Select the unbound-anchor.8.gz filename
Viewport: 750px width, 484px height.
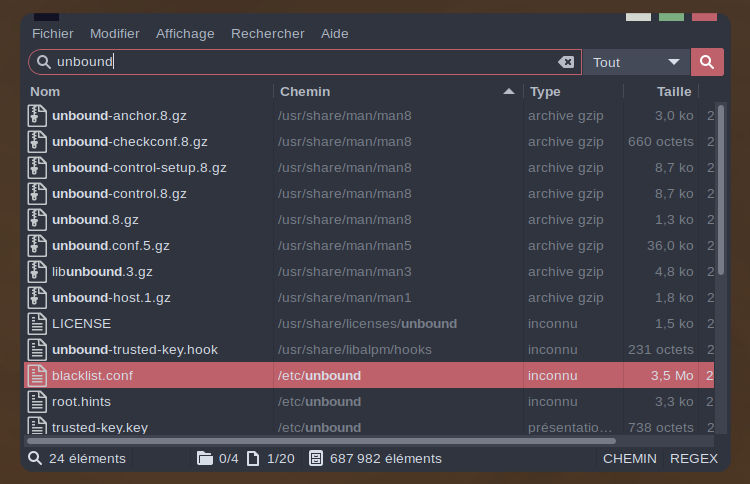click(x=119, y=116)
